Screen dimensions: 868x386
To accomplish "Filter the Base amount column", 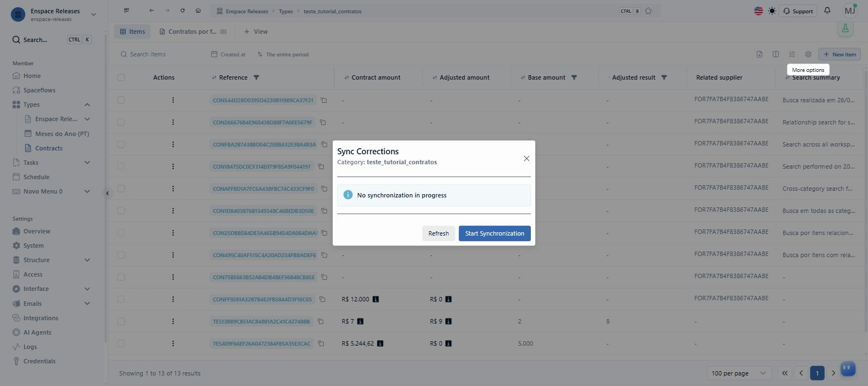I will [x=574, y=77].
